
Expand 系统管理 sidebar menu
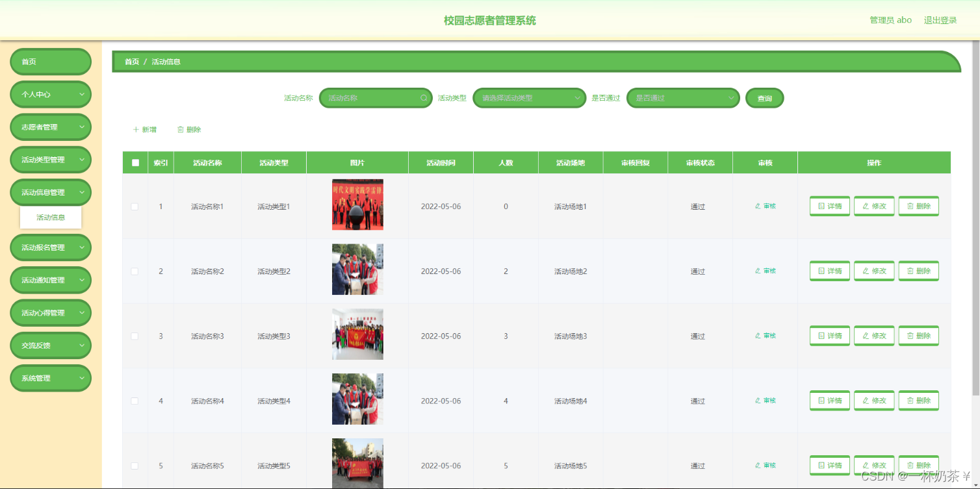(x=51, y=378)
